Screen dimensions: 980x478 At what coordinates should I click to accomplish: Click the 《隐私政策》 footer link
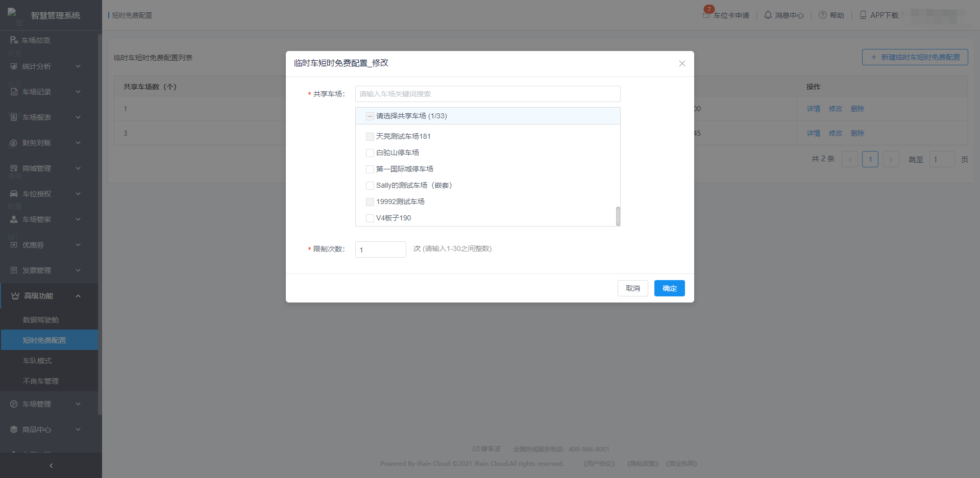(x=643, y=464)
